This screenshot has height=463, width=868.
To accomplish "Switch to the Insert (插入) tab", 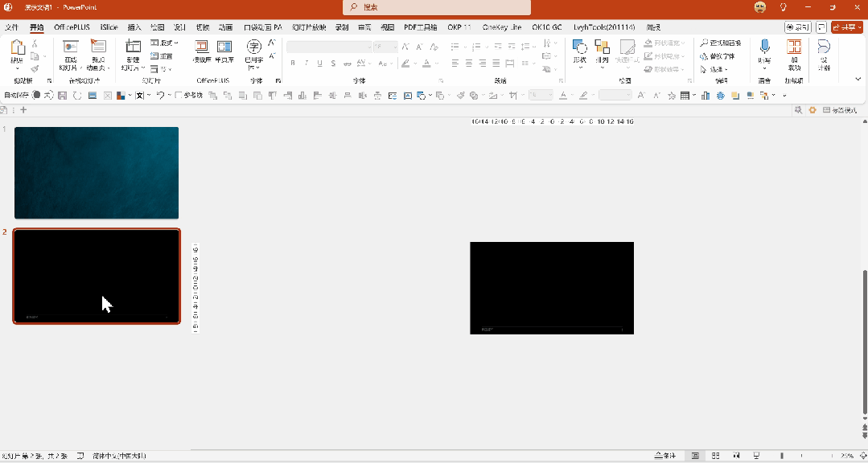I will click(134, 27).
